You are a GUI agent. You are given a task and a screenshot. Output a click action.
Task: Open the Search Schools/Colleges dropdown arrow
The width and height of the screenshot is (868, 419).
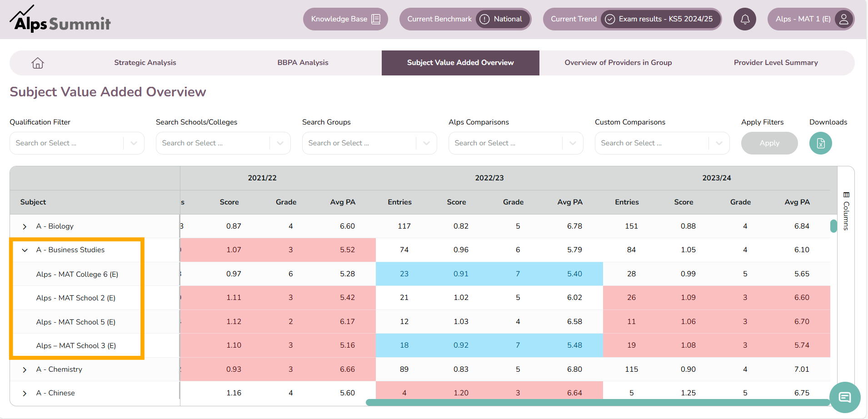click(x=280, y=143)
